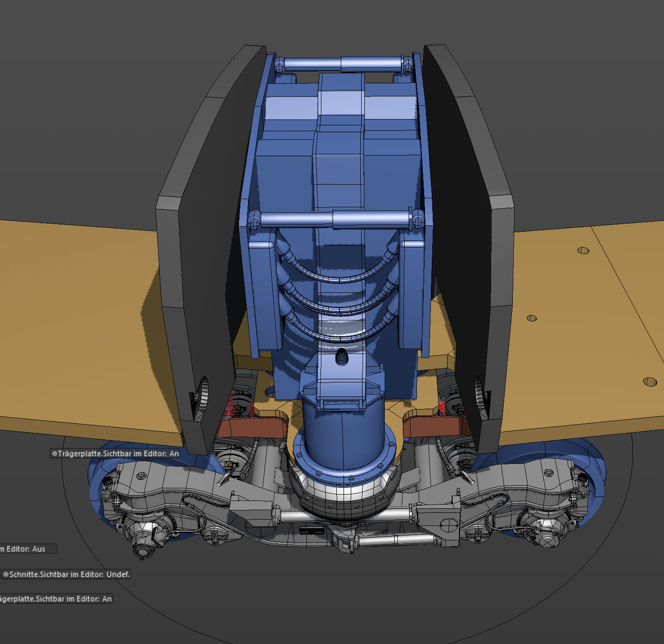Screen dimensions: 664x644
Task: Select the right tan carrier plate
Action: [584, 326]
